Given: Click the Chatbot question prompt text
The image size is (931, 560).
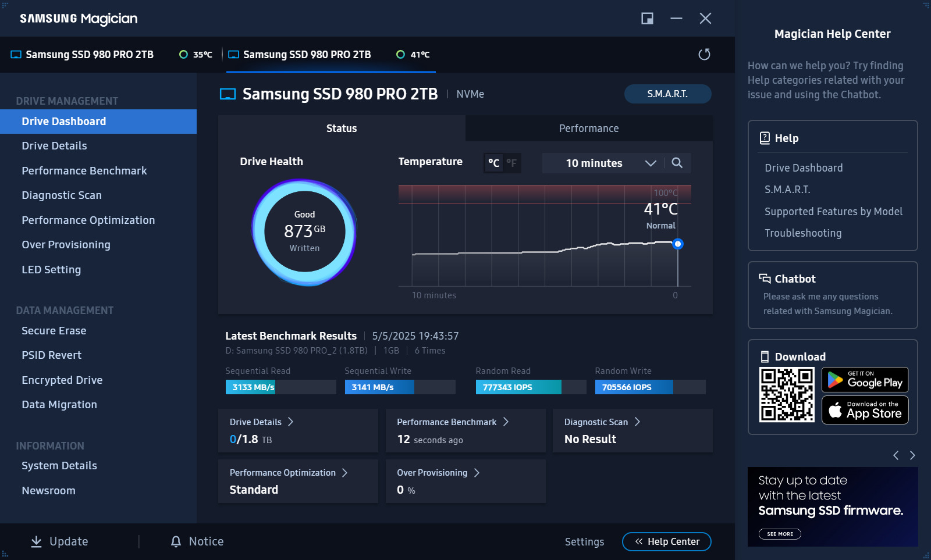Looking at the screenshot, I should tap(827, 304).
